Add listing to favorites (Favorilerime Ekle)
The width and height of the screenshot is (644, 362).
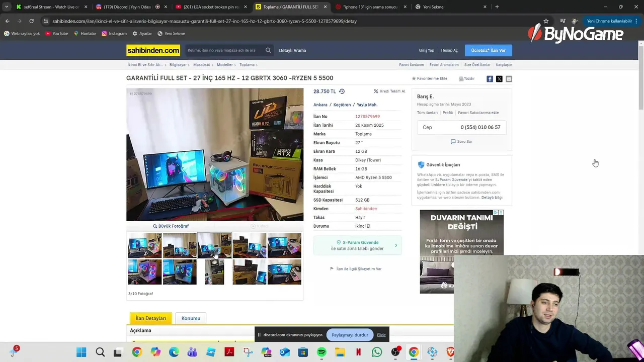coord(429,78)
